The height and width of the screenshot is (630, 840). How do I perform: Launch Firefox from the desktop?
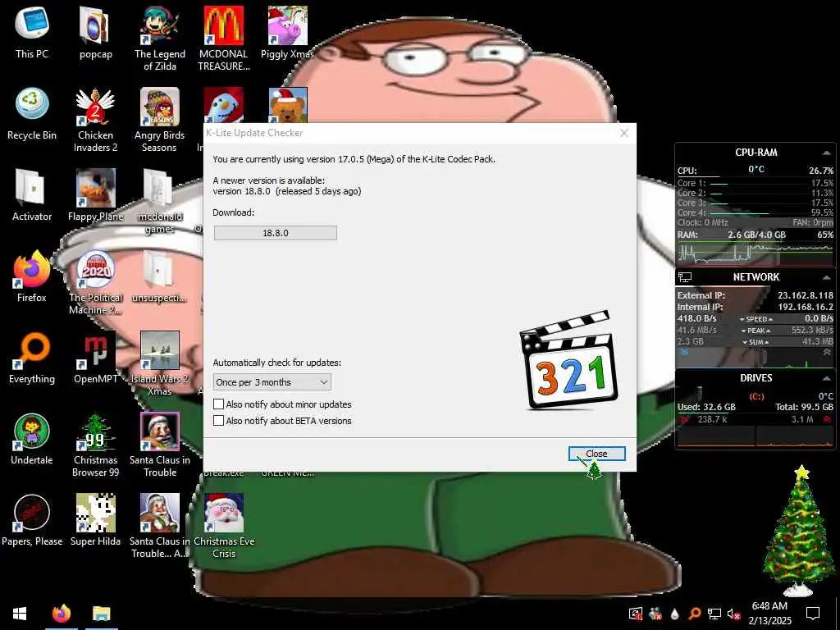[32, 276]
